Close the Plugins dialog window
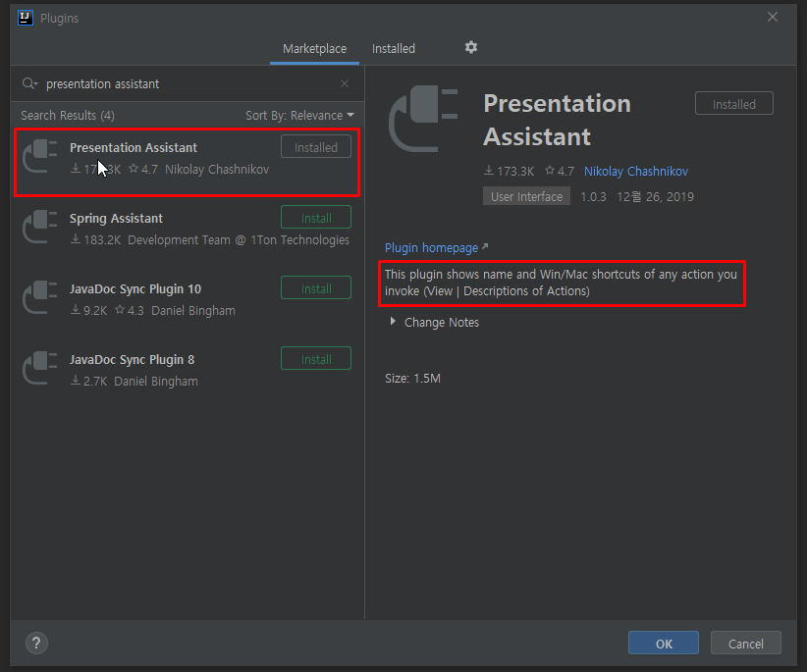This screenshot has height=672, width=807. [x=773, y=17]
